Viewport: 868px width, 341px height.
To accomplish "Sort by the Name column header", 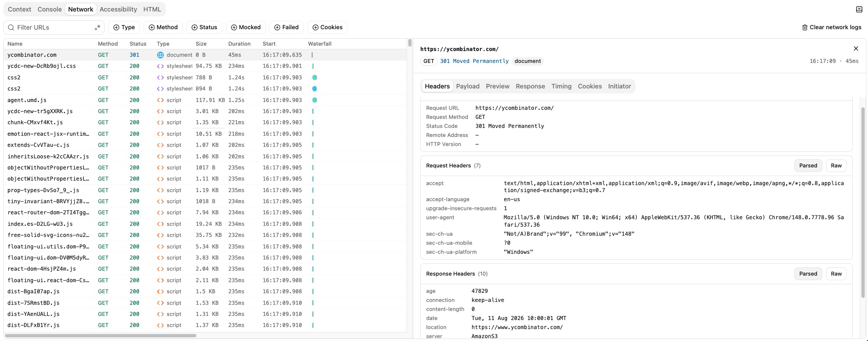I will [x=15, y=44].
